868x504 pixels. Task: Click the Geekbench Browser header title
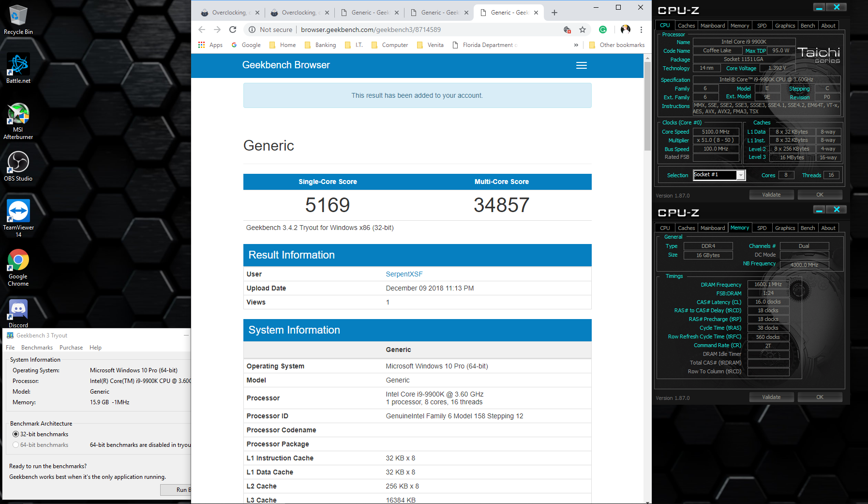(286, 65)
